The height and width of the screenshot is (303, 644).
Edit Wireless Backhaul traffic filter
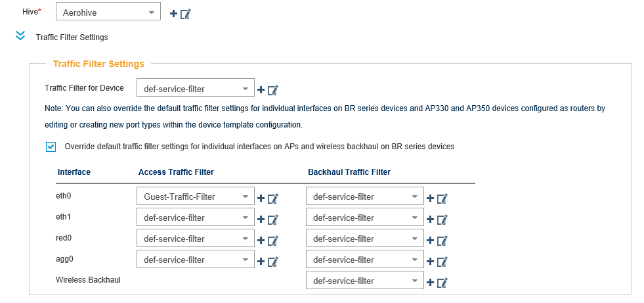[x=442, y=283]
